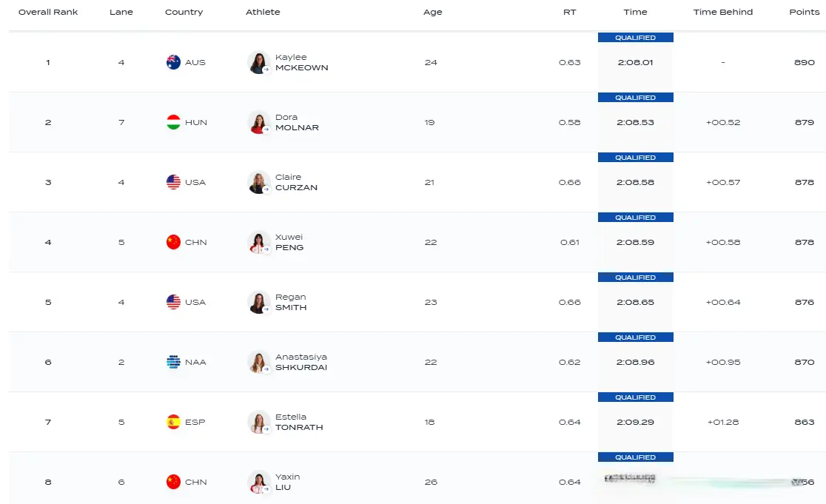The height and width of the screenshot is (504, 826).
Task: Click the Spain flag icon
Action: point(173,422)
